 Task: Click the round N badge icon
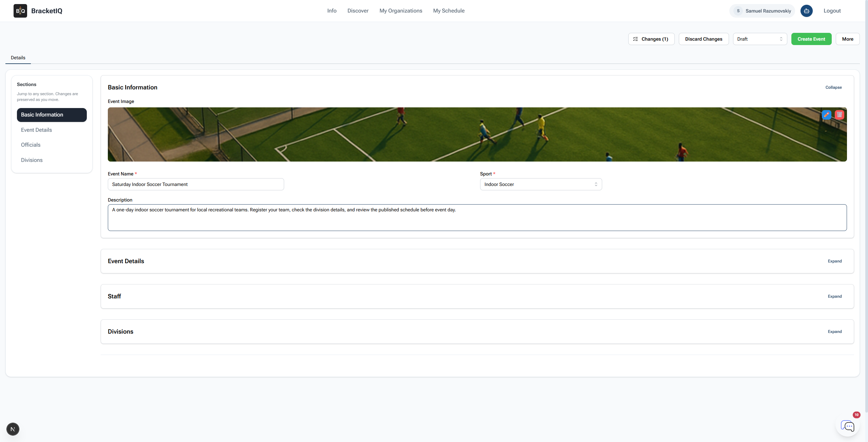click(x=13, y=429)
